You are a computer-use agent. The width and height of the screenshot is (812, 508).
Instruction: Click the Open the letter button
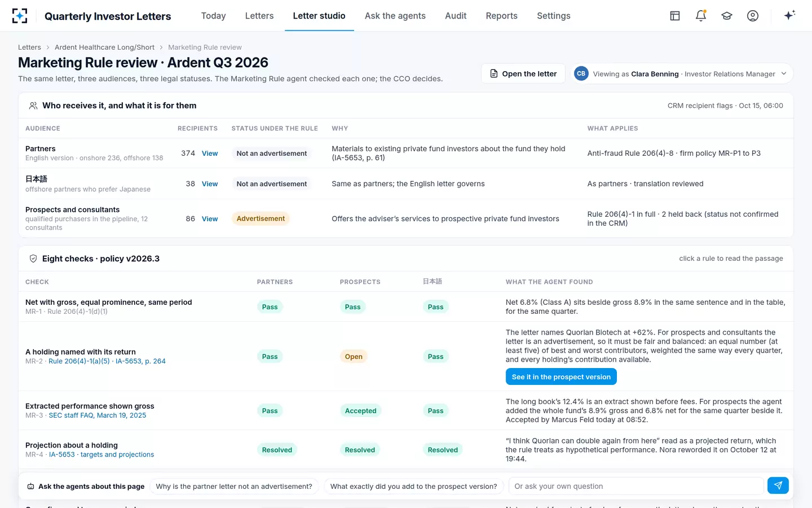(523, 73)
